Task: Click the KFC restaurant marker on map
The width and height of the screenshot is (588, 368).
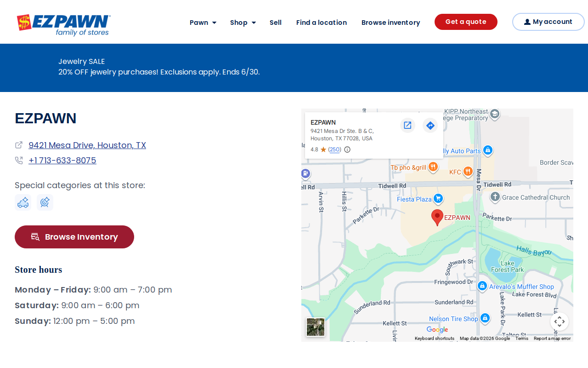Action: point(468,172)
